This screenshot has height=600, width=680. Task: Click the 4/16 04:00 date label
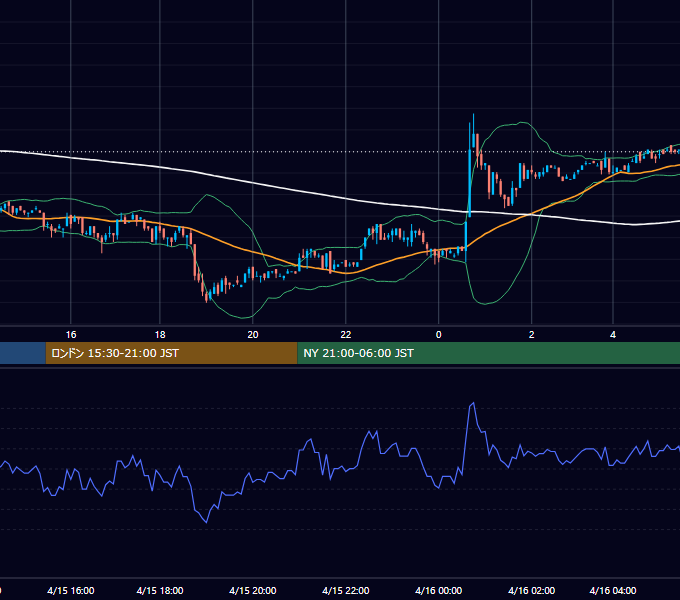point(613,590)
